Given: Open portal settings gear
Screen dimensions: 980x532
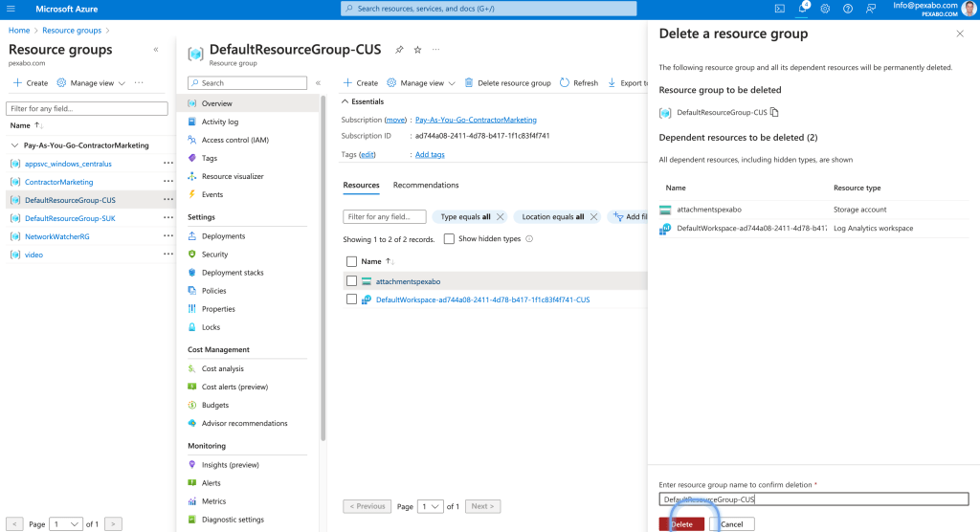Looking at the screenshot, I should coord(825,9).
